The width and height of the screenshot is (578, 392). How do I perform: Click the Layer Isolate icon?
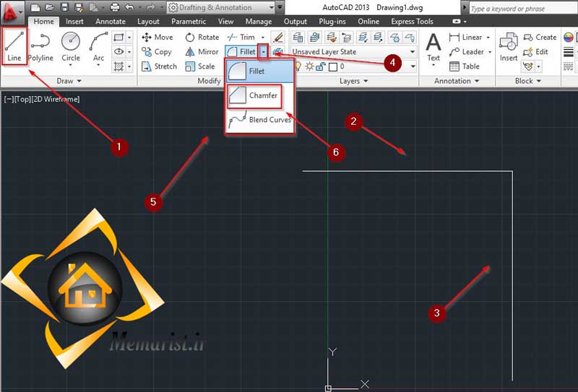coord(363,38)
